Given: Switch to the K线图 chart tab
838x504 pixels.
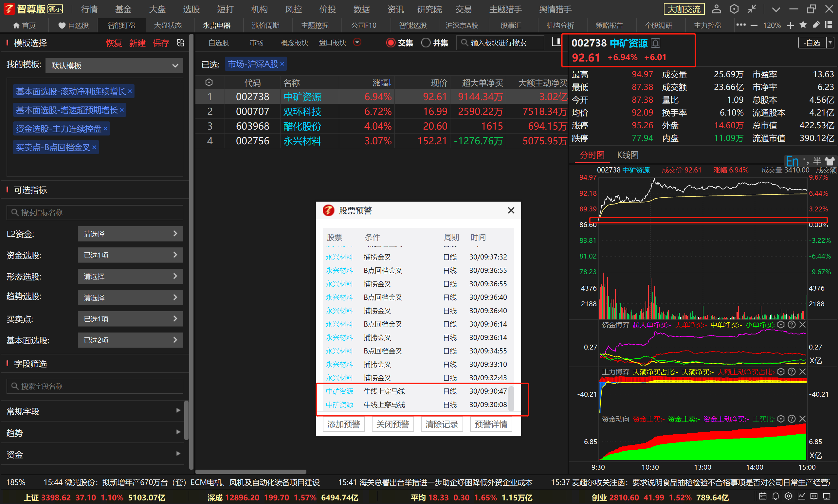Looking at the screenshot, I should (x=628, y=155).
